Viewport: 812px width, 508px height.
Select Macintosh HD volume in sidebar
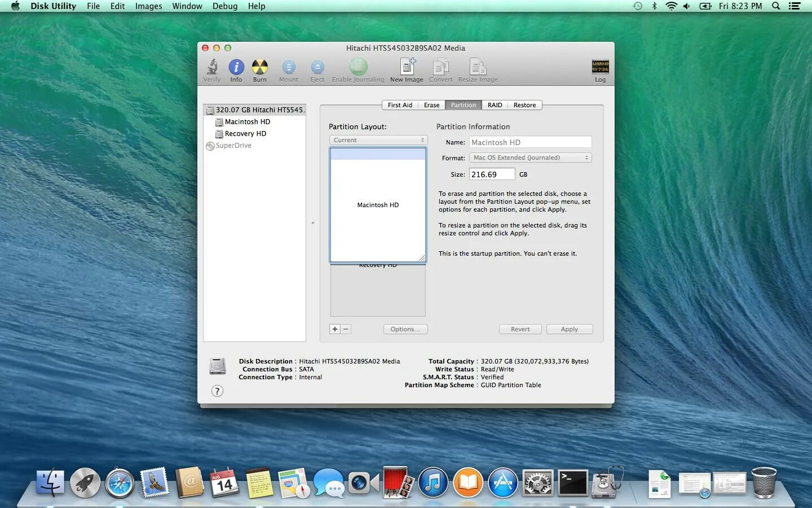[x=254, y=122]
